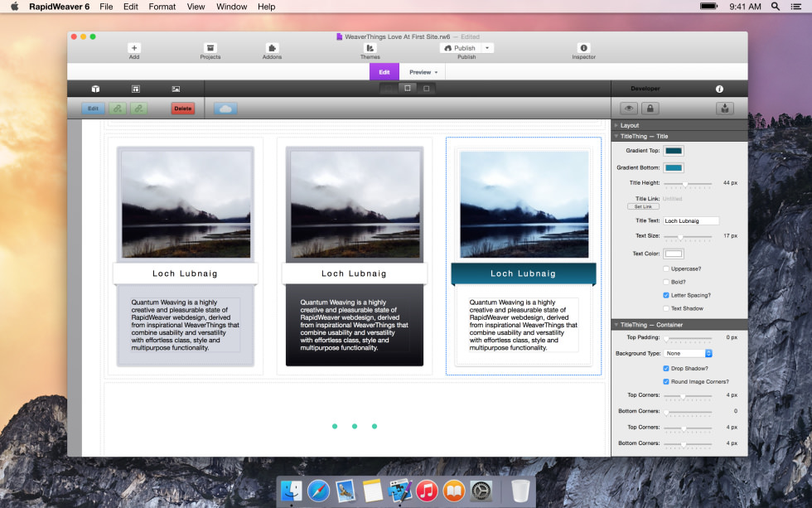Choose the plain square view mode icon
Screen dimensions: 812x508
(426, 89)
